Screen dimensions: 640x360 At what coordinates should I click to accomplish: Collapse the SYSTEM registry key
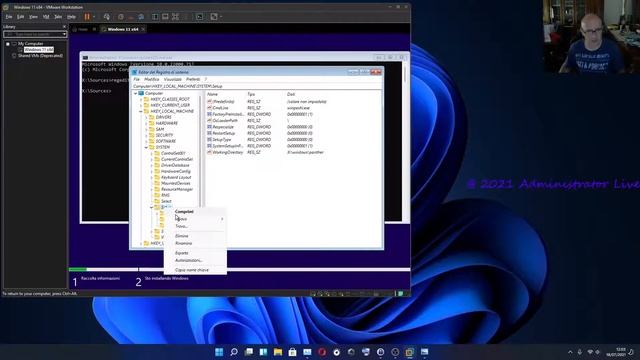(x=146, y=147)
